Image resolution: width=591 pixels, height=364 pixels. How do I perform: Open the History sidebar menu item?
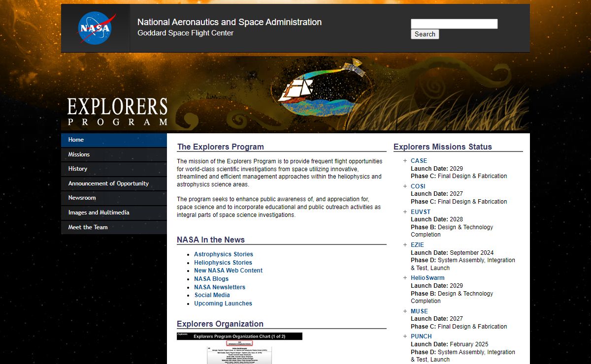point(114,169)
